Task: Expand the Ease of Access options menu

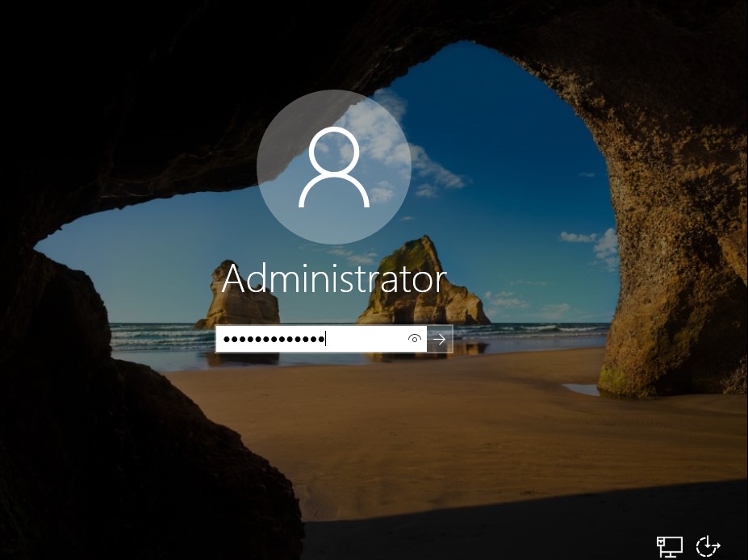Action: [708, 546]
